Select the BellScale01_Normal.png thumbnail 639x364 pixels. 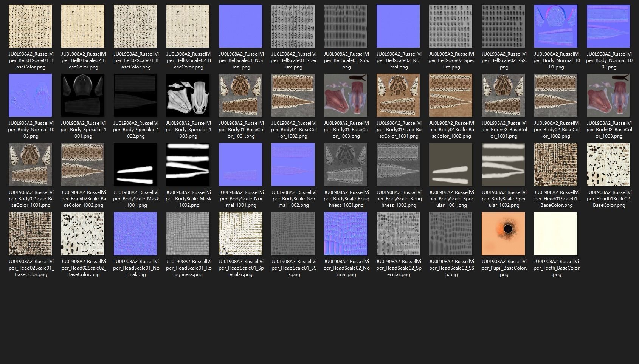pyautogui.click(x=240, y=26)
